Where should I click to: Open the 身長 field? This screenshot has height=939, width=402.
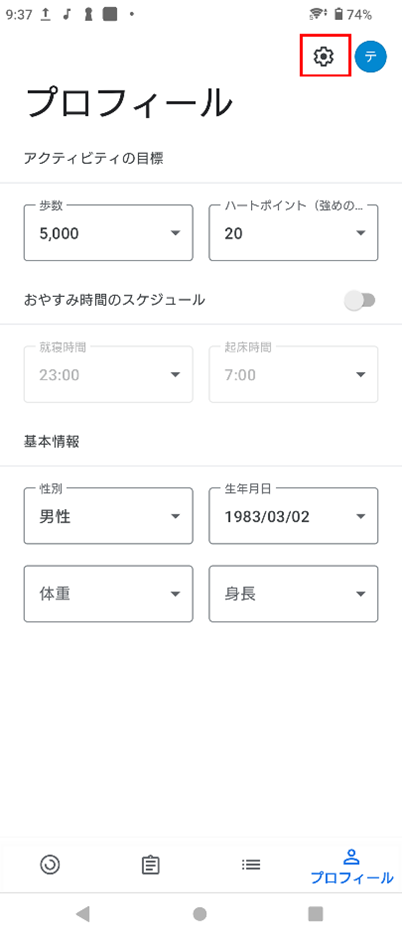pyautogui.click(x=294, y=594)
